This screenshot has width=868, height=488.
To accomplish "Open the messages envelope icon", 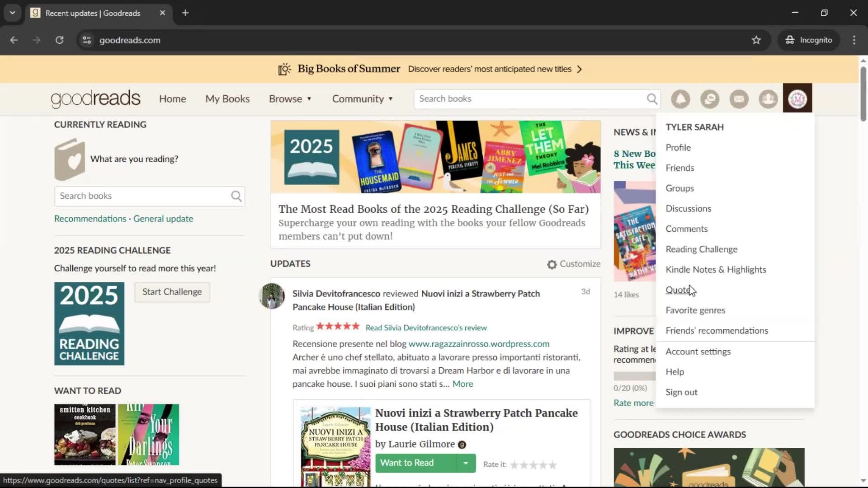I will tap(739, 99).
